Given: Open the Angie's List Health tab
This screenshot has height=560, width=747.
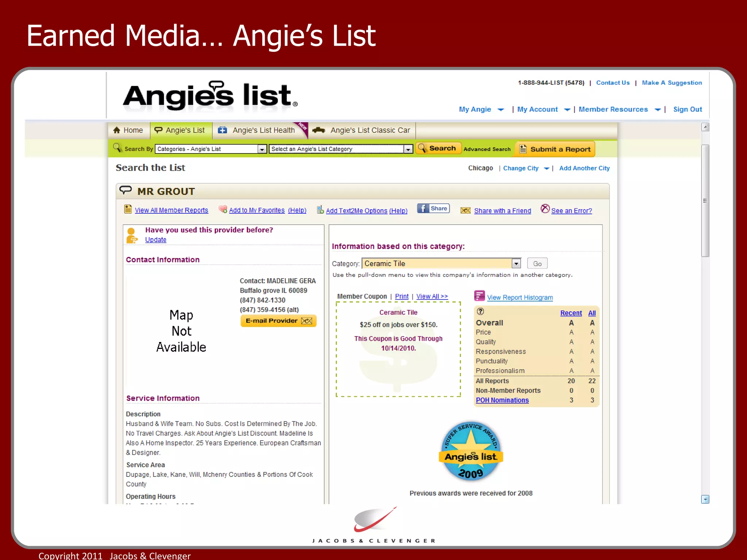Looking at the screenshot, I should click(260, 130).
